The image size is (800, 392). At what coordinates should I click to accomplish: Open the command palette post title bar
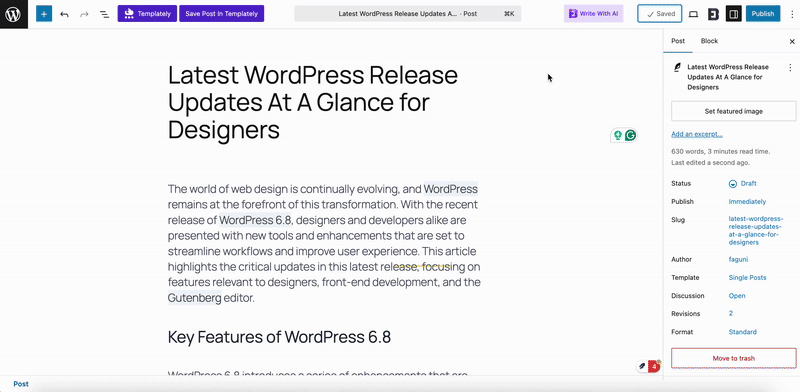coord(408,14)
